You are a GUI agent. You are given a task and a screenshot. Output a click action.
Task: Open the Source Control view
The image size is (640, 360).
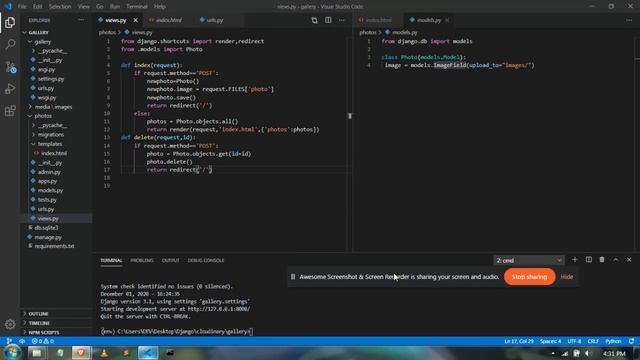[x=10, y=67]
